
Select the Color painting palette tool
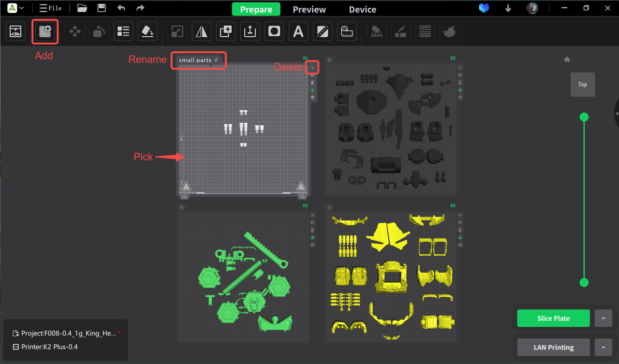pos(449,31)
